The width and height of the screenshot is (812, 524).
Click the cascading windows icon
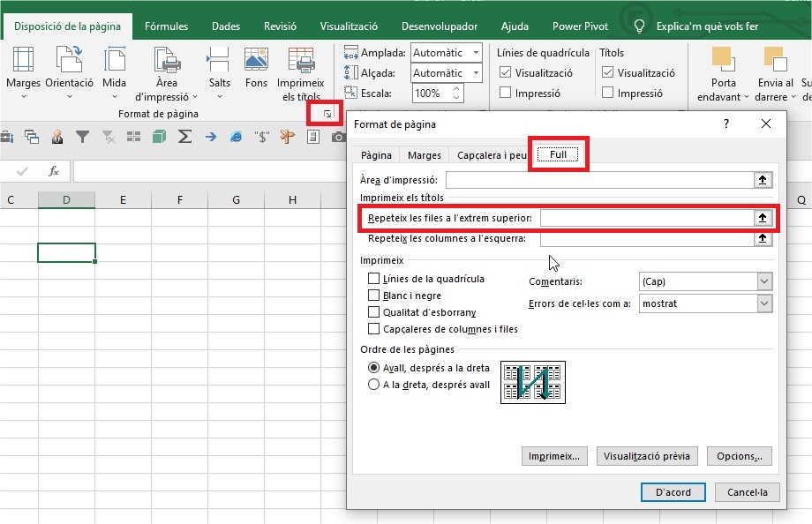pyautogui.click(x=32, y=137)
